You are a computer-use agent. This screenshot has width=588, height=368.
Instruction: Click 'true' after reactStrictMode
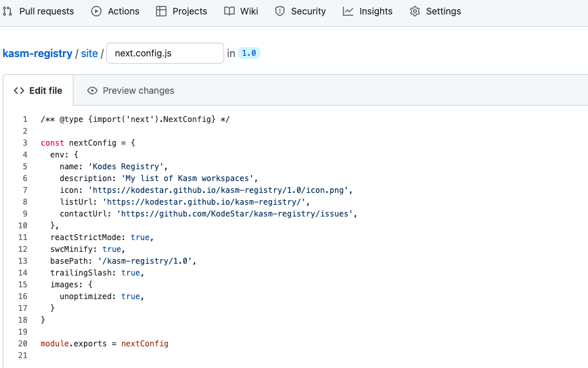140,237
